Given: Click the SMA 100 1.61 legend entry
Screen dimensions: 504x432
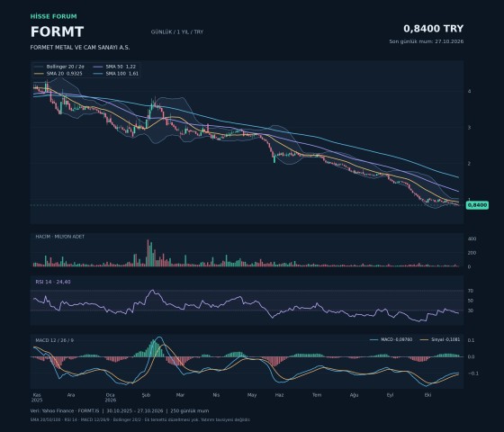Looking at the screenshot, I should coord(116,73).
